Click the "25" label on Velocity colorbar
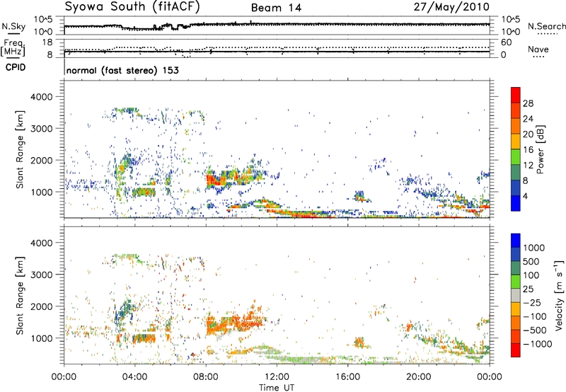Image resolution: width=566 pixels, height=392 pixels. click(x=529, y=289)
